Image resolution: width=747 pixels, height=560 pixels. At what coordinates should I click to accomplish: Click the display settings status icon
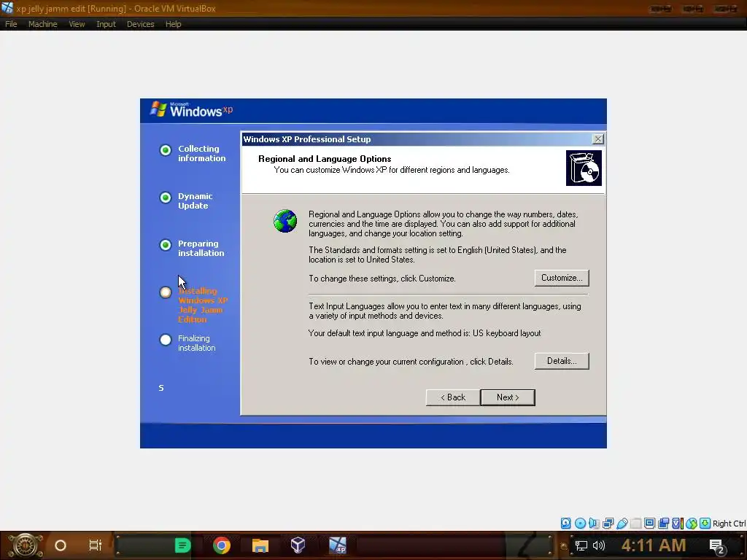click(649, 524)
